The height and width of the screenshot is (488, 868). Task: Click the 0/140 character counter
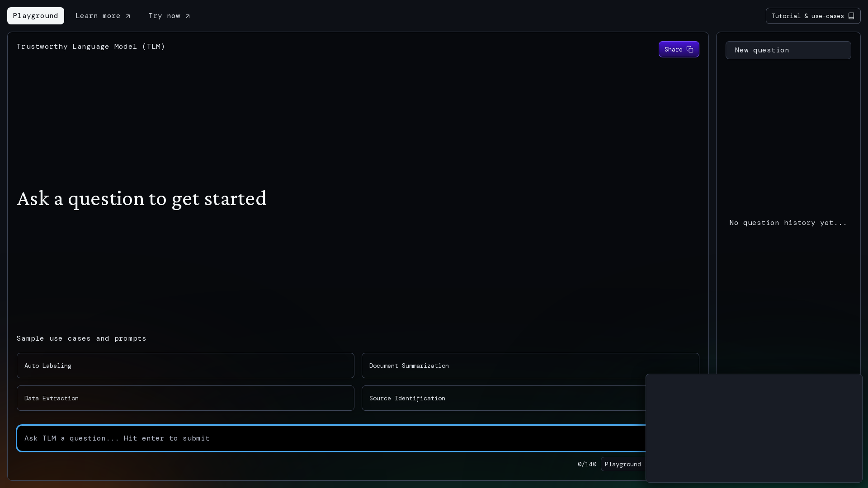586,464
